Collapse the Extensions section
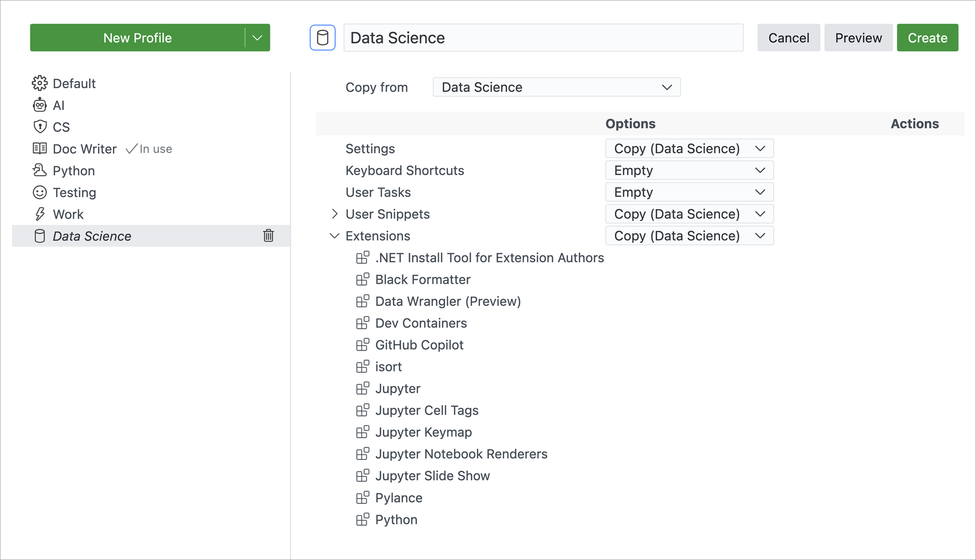This screenshot has height=560, width=976. point(333,235)
